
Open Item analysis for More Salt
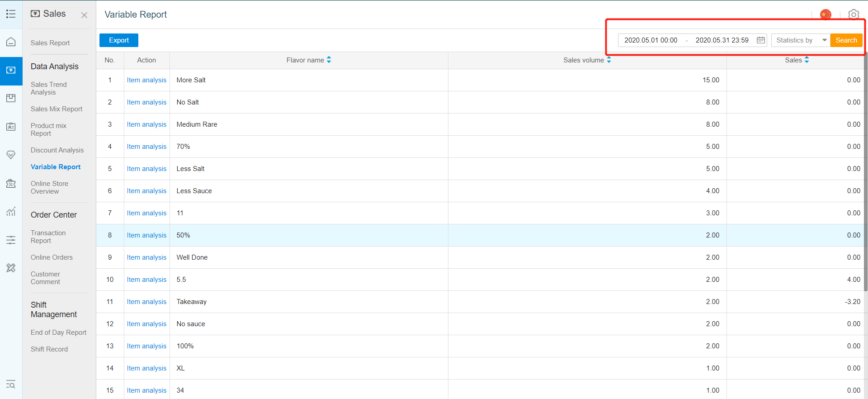[x=146, y=80]
